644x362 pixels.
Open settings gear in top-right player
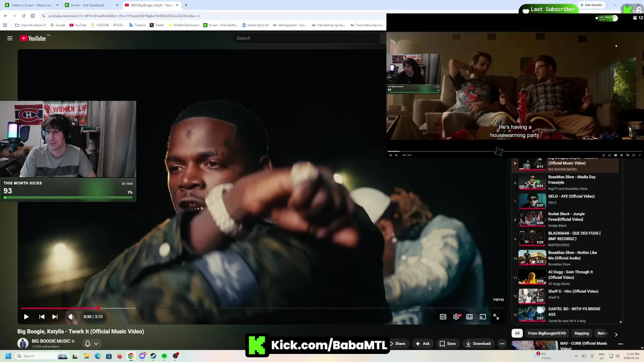point(621,155)
